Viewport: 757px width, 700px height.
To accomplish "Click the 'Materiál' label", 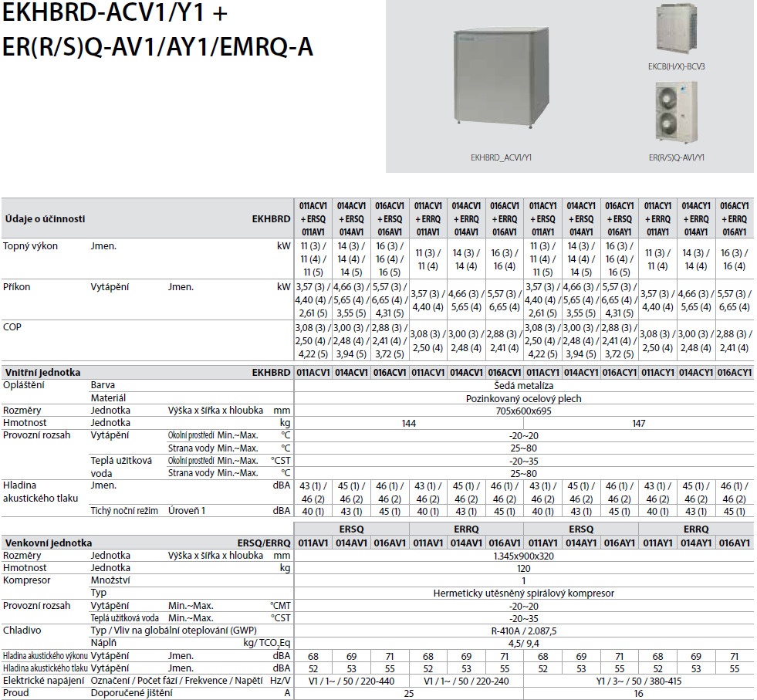I will [108, 398].
